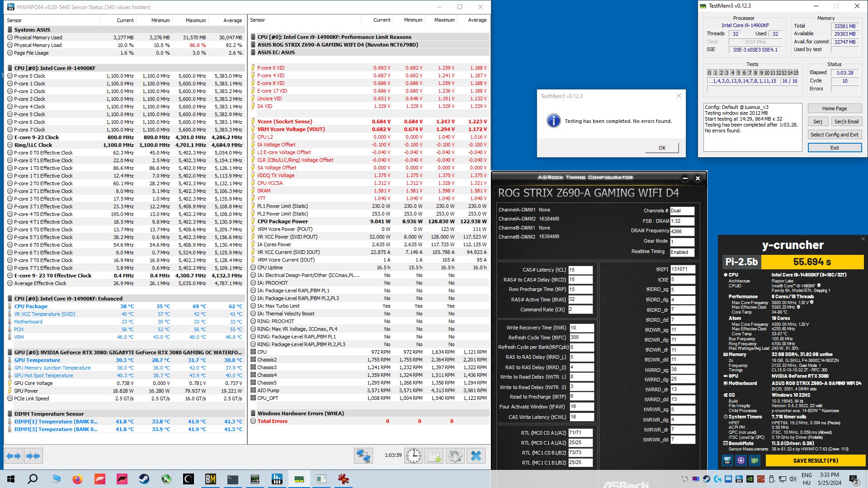Open HWiNFO remote network monitoring icon
The width and height of the screenshot is (868, 488).
[x=363, y=456]
